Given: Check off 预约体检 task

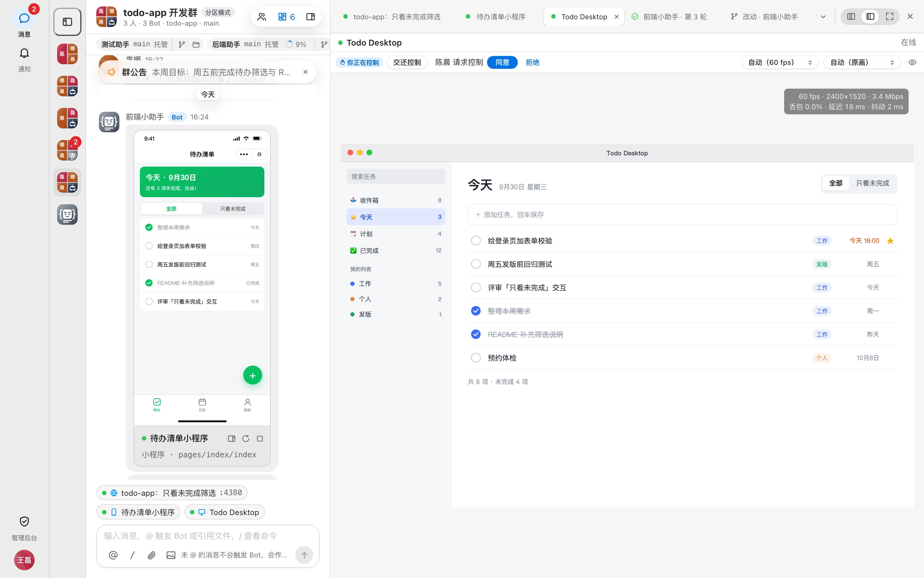Looking at the screenshot, I should tap(476, 357).
